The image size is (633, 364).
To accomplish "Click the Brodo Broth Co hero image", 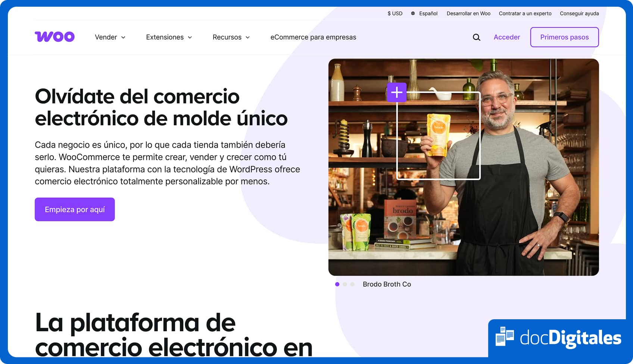I will click(464, 167).
